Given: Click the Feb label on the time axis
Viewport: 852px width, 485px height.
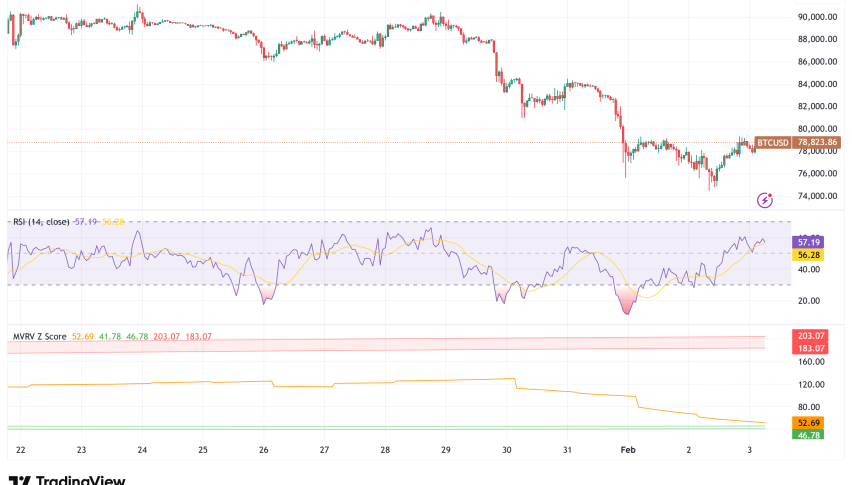Looking at the screenshot, I should tap(630, 451).
